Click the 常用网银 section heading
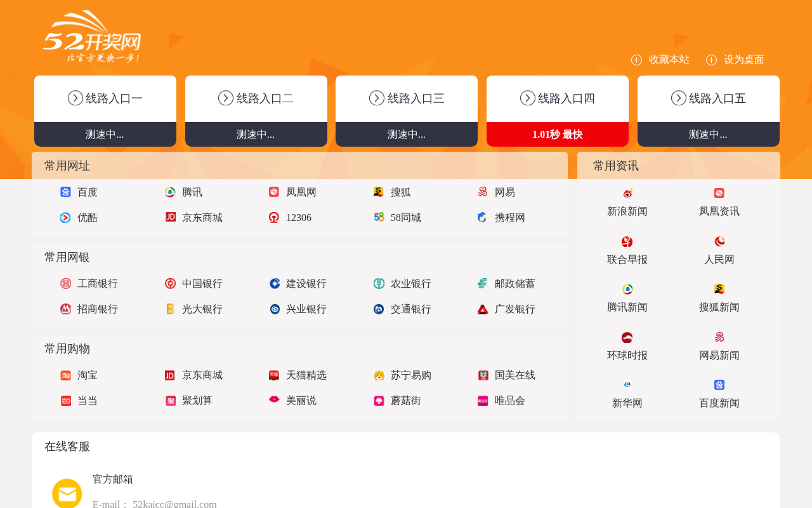The width and height of the screenshot is (812, 508). (67, 257)
